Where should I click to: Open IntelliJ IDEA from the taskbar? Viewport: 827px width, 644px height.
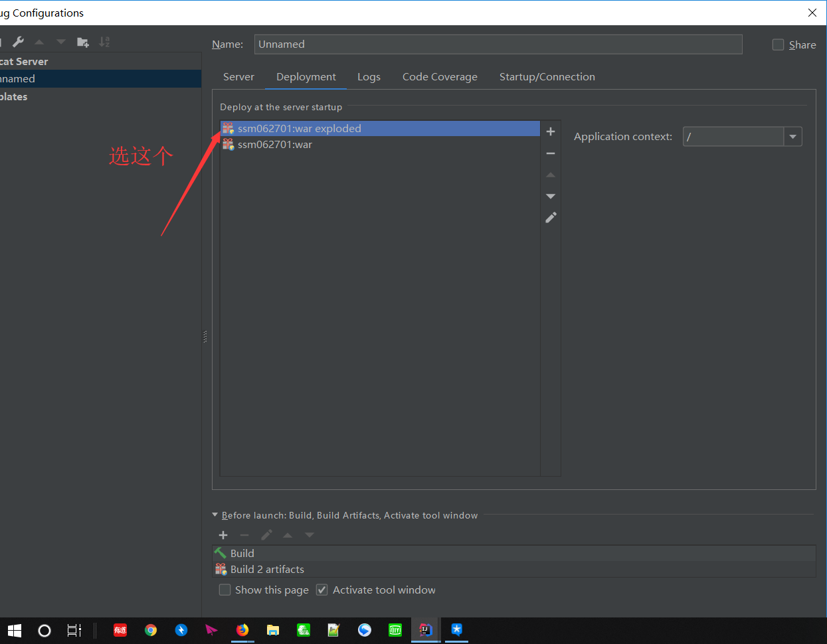pyautogui.click(x=426, y=630)
